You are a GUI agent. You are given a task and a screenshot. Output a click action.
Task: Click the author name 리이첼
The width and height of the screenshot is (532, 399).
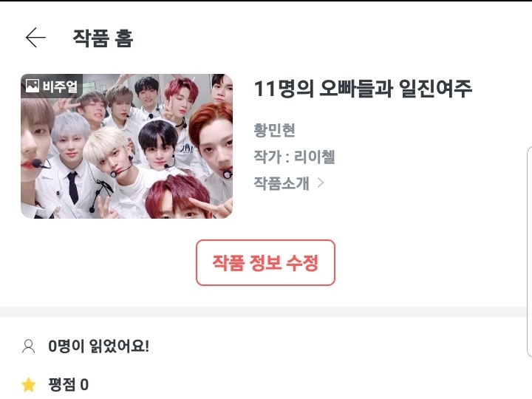coord(315,157)
